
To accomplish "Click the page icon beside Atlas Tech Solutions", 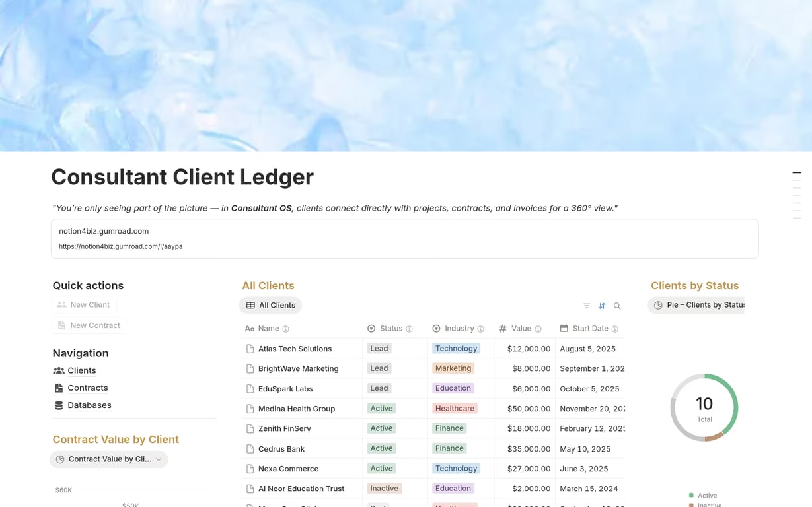I will [x=250, y=349].
